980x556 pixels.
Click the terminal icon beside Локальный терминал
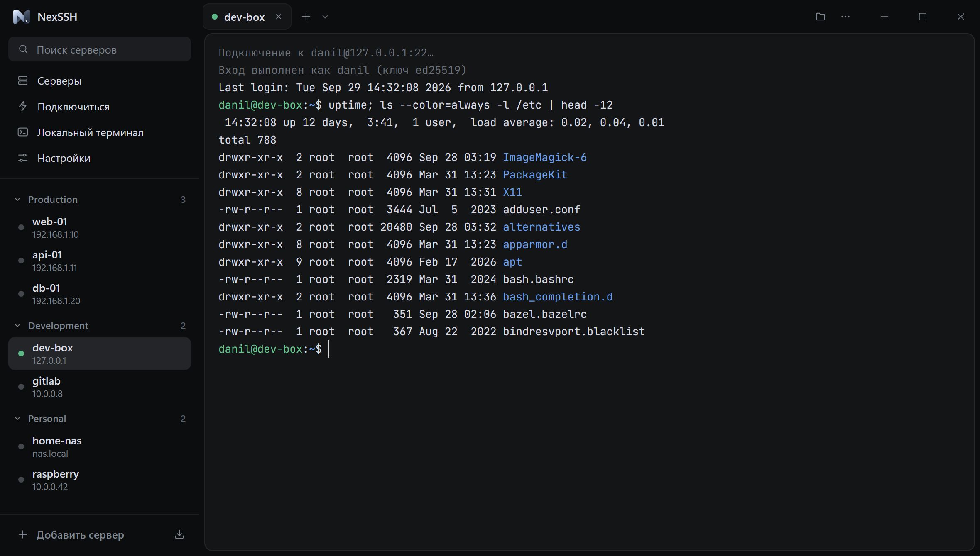pos(23,132)
